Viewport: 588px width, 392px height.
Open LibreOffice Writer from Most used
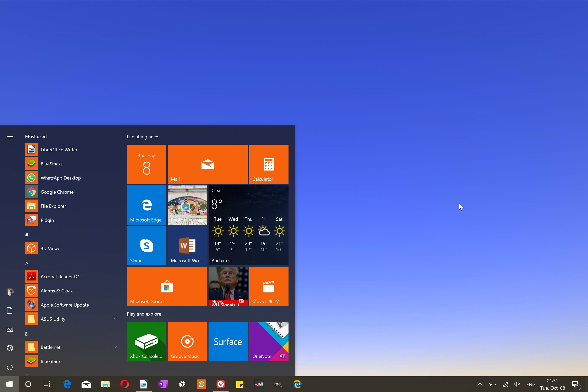(71, 150)
